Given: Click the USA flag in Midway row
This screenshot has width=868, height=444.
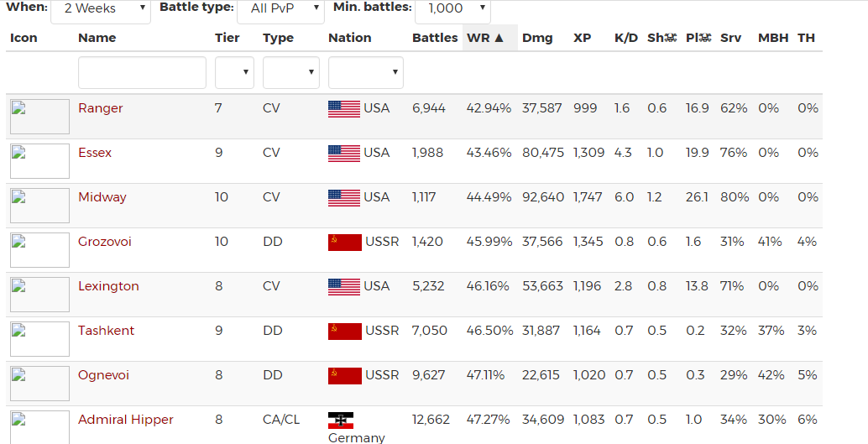Looking at the screenshot, I should tap(343, 197).
